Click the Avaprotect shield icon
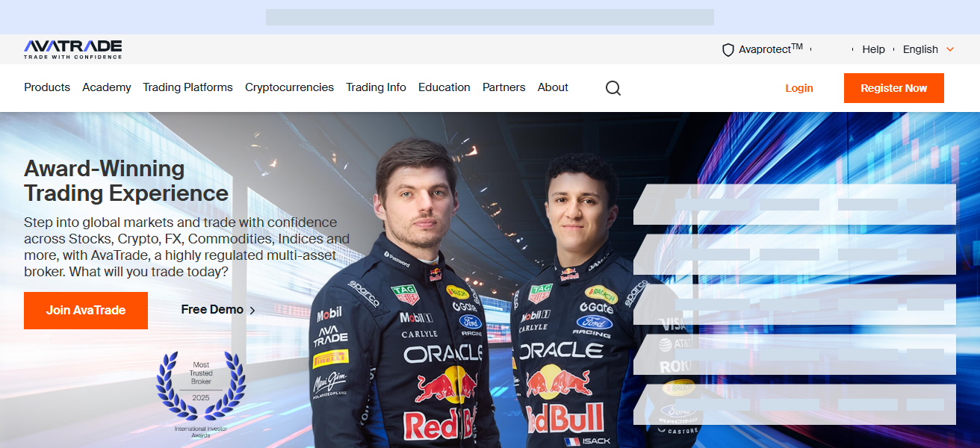This screenshot has width=980, height=448. coord(728,50)
